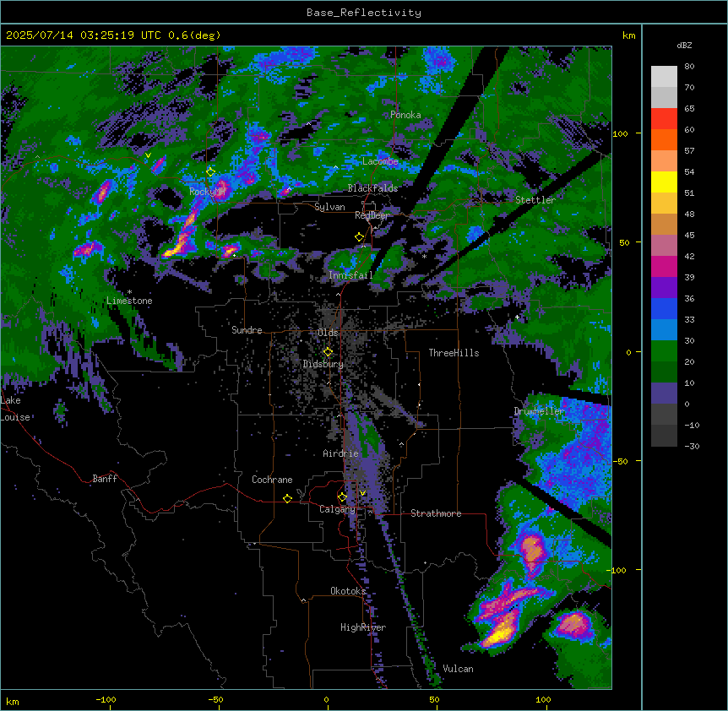Click the Didsbury city label
The width and height of the screenshot is (728, 711).
[x=323, y=364]
